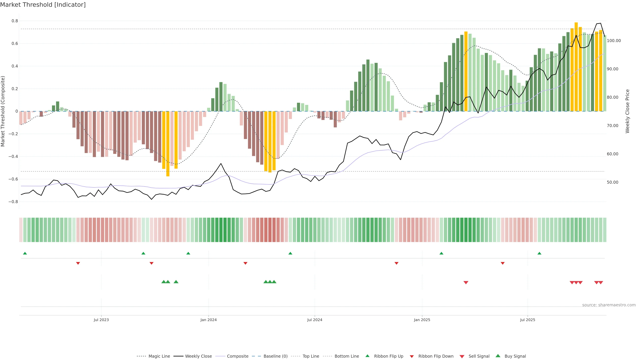Hide the Top Line legend series
Screen dimensions: 644x362
point(311,356)
